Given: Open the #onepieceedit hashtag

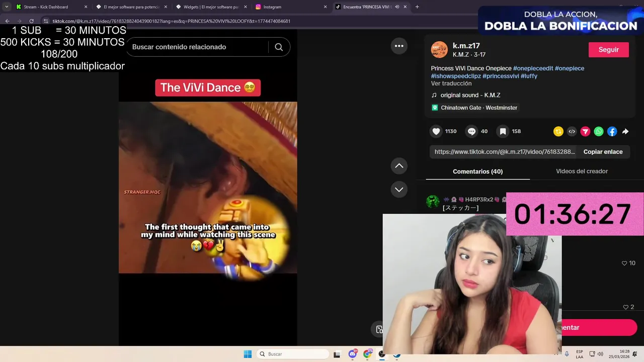Looking at the screenshot, I should 533,68.
